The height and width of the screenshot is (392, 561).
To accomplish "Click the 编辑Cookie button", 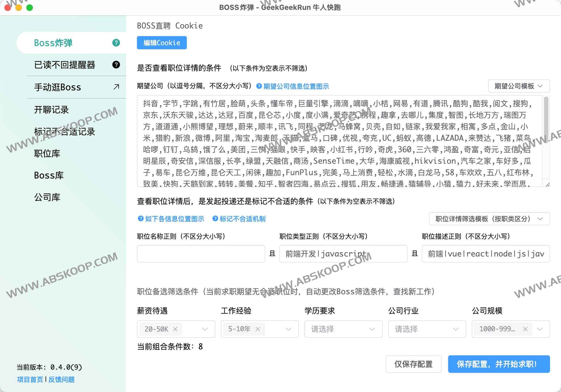I will (161, 43).
